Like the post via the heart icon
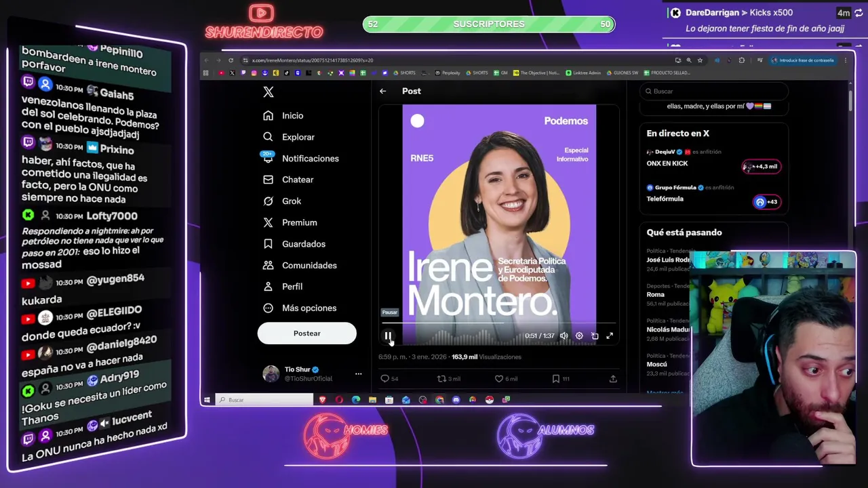This screenshot has width=868, height=488. 506,379
